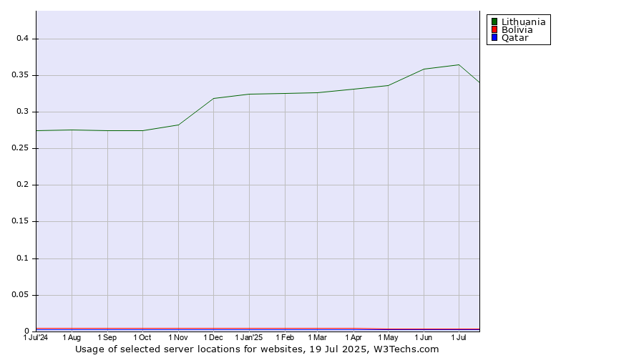Click the 1 Feb axis label
This screenshot has width=644, height=358.
pos(285,337)
